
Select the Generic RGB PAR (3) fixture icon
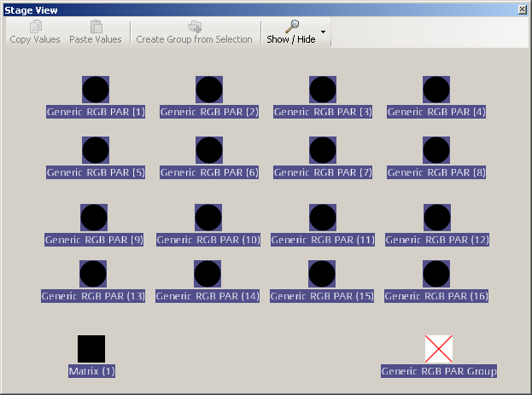(x=323, y=90)
